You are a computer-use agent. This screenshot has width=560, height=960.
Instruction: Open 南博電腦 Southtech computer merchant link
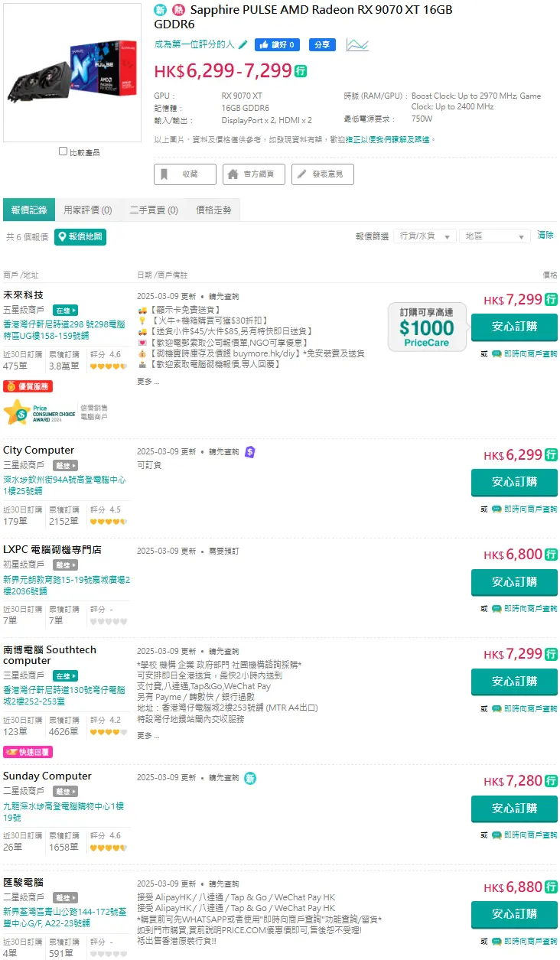pos(50,655)
